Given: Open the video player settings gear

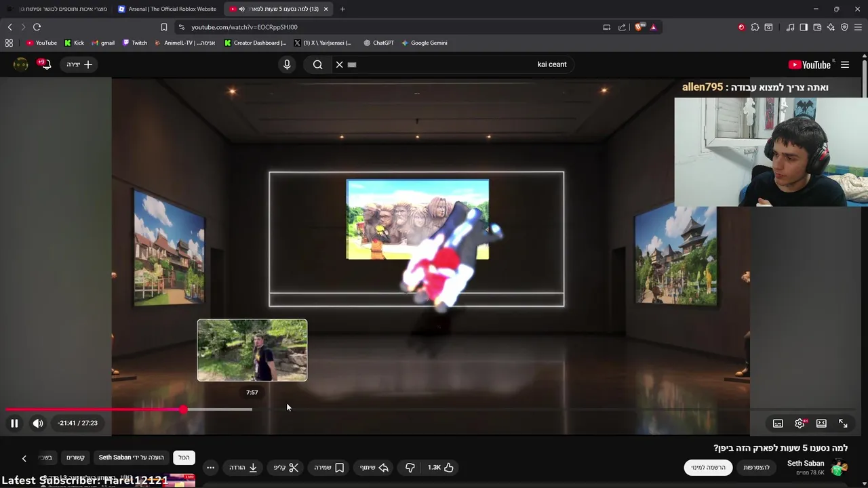Looking at the screenshot, I should point(800,423).
